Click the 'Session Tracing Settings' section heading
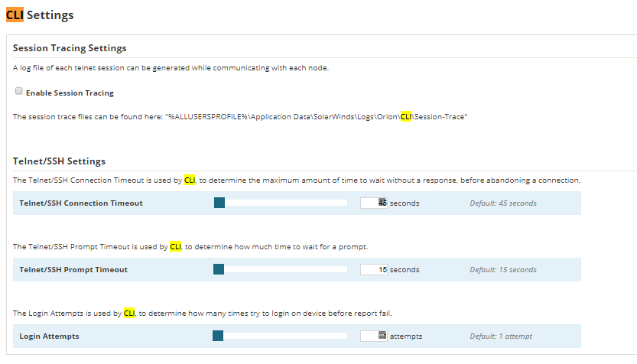This screenshot has height=364, width=637. click(x=70, y=48)
